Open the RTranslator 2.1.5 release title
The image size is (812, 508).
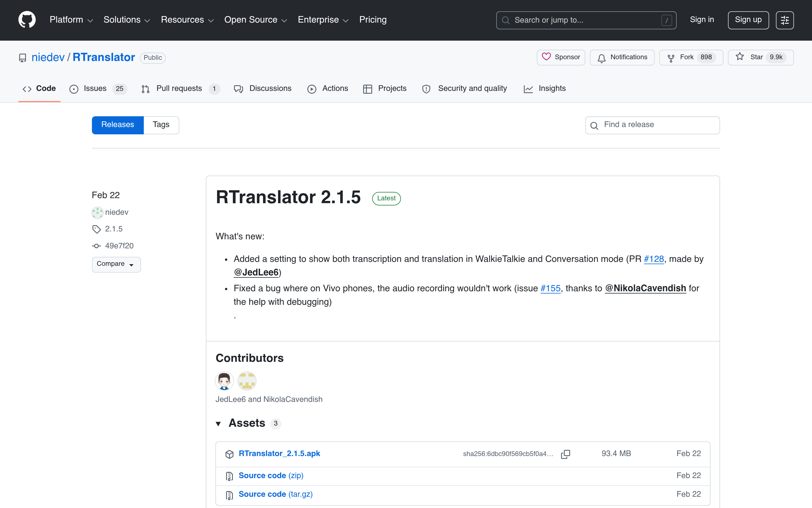[288, 197]
